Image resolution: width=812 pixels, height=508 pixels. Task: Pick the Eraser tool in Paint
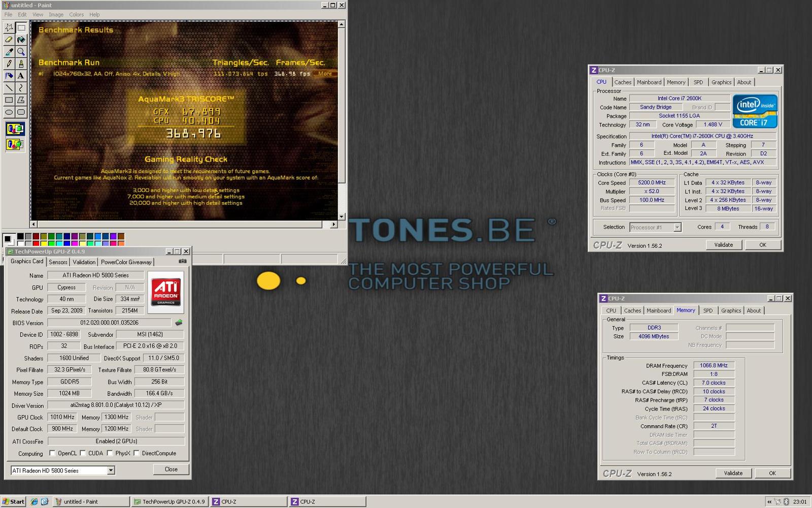[x=9, y=40]
